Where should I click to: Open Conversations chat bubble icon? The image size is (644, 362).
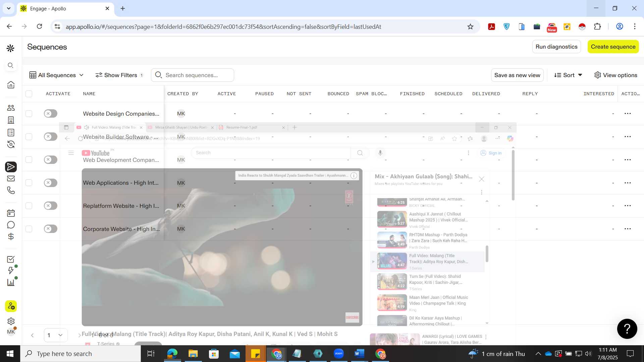(11, 225)
